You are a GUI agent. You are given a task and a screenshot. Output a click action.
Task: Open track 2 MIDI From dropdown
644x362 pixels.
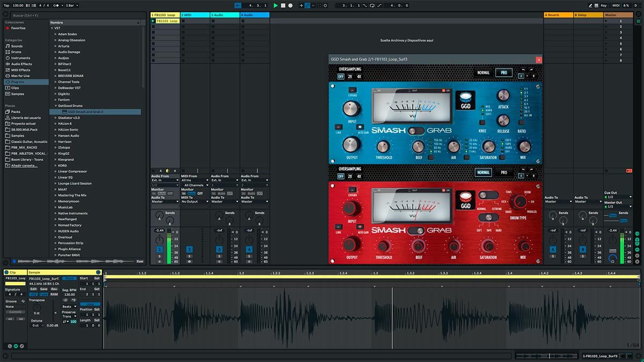click(x=195, y=180)
